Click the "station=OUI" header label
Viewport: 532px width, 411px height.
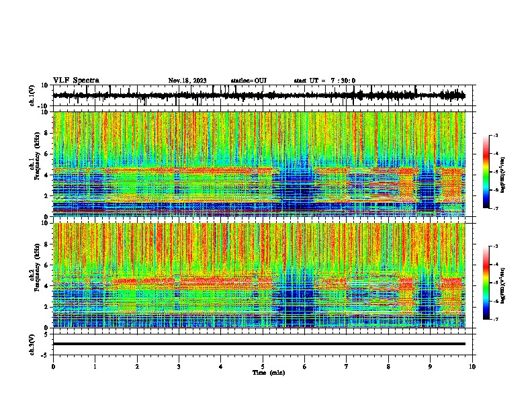click(249, 81)
